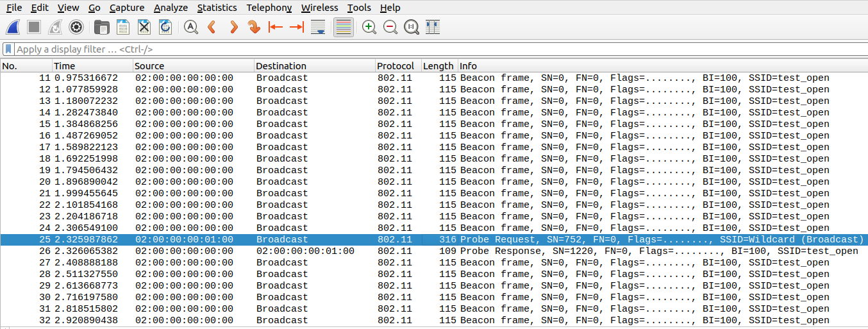Open capture options gear icon
Image resolution: width=868 pixels, height=329 pixels.
(76, 27)
